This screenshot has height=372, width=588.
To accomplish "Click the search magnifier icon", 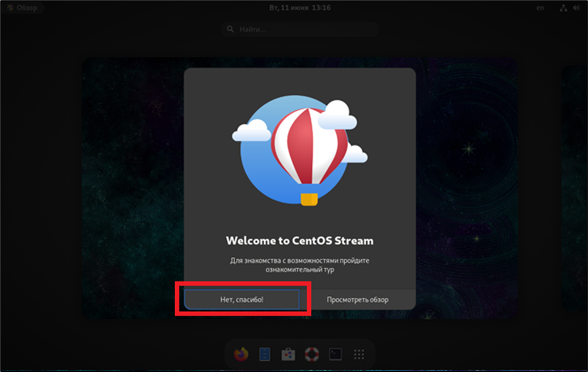I will (230, 29).
